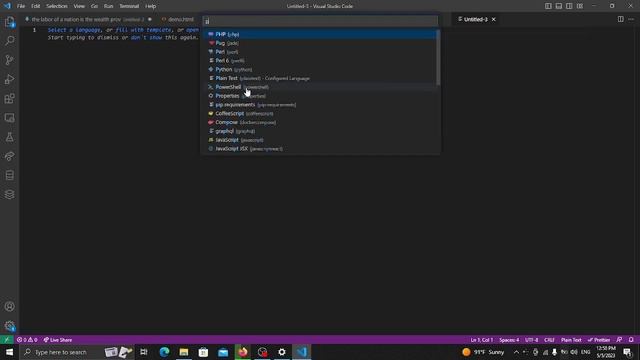Viewport: 640px width, 360px height.
Task: Change end of line via 'CRLF'
Action: [549, 340]
